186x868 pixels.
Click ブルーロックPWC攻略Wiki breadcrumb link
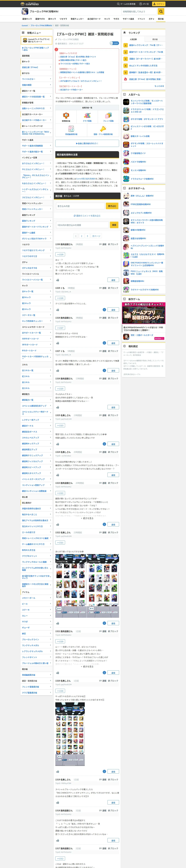tap(41, 25)
